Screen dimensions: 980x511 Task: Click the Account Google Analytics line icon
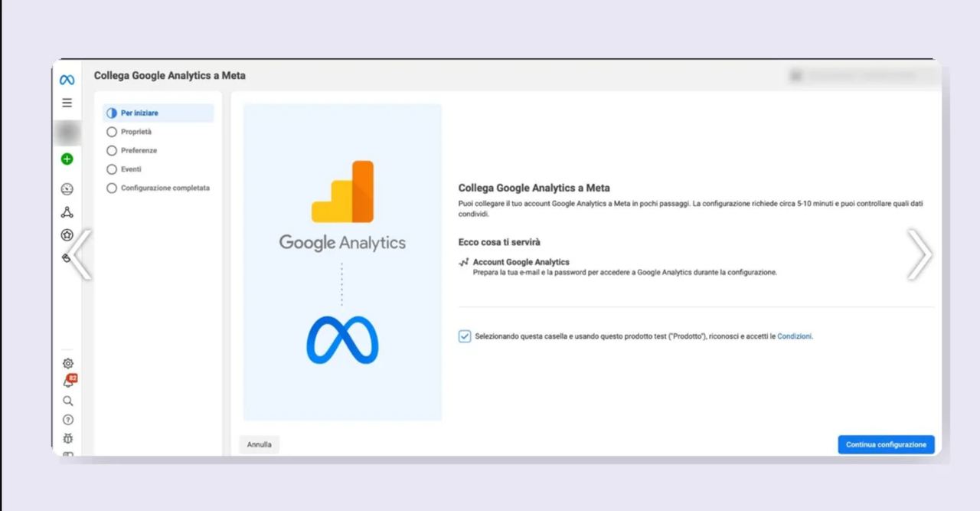pyautogui.click(x=463, y=262)
